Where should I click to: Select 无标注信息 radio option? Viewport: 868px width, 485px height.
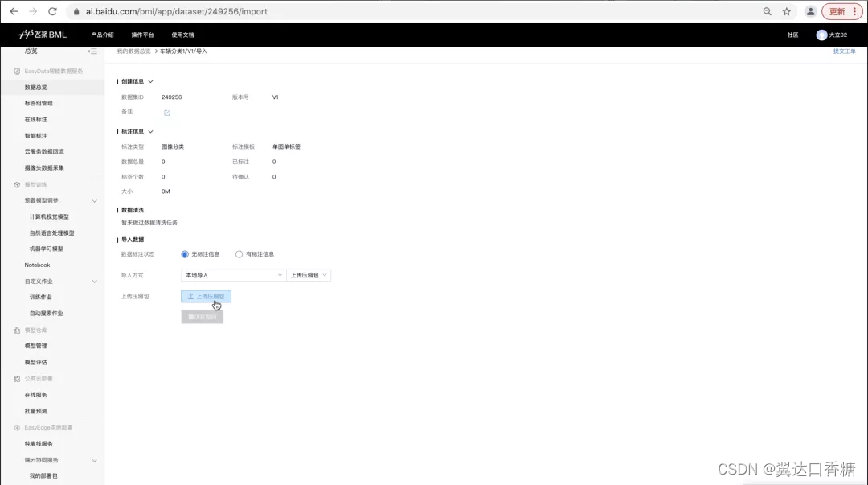pyautogui.click(x=185, y=254)
